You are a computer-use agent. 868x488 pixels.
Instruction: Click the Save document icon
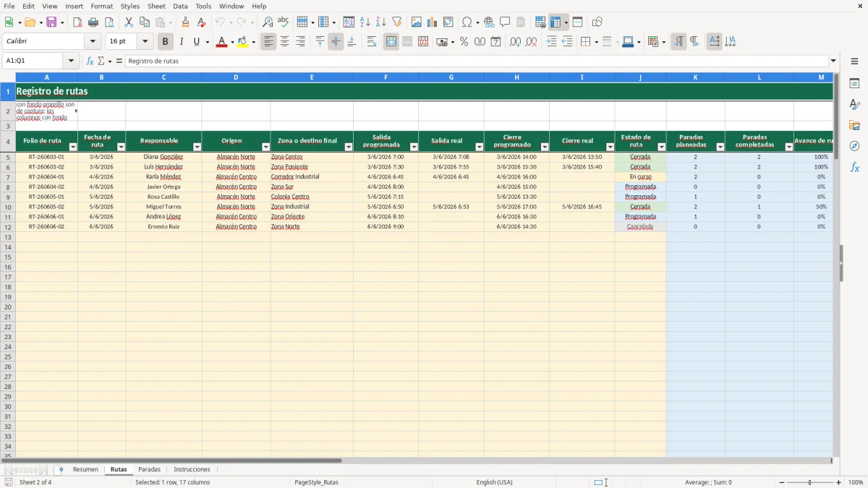coord(51,22)
